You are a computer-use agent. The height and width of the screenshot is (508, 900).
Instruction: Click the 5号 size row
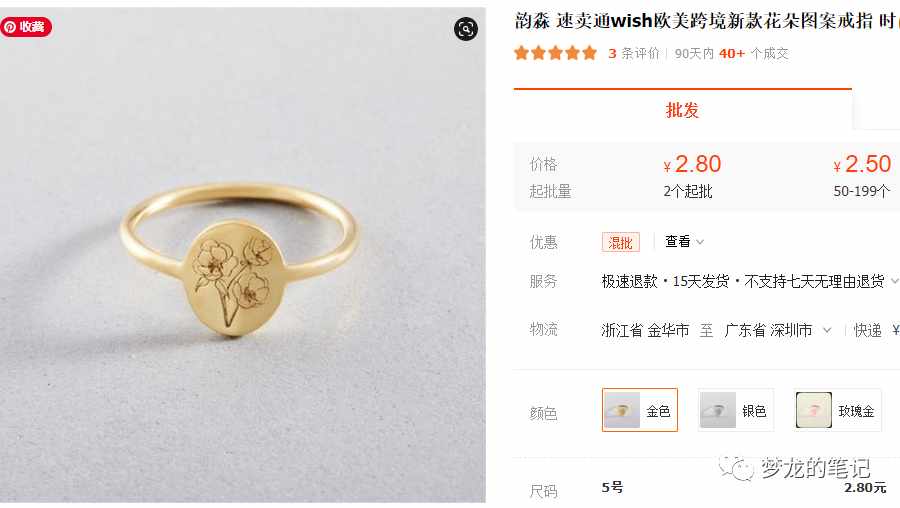click(x=706, y=487)
